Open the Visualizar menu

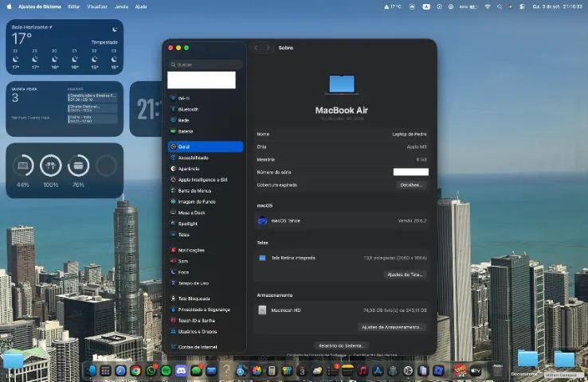pos(97,6)
